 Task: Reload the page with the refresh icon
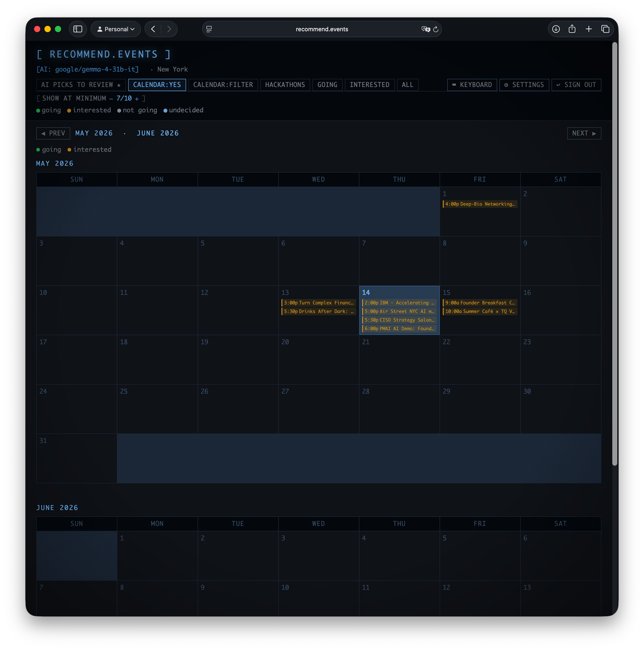[436, 29]
